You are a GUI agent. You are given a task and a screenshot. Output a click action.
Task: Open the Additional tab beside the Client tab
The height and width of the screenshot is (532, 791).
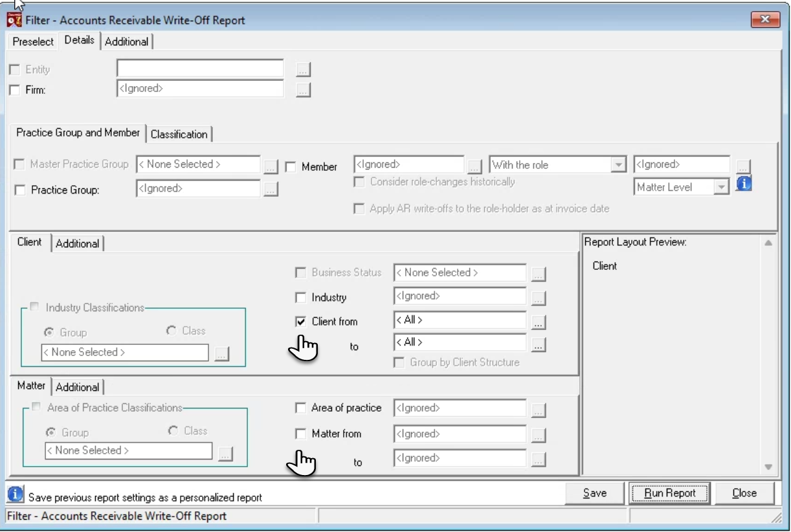tap(78, 244)
